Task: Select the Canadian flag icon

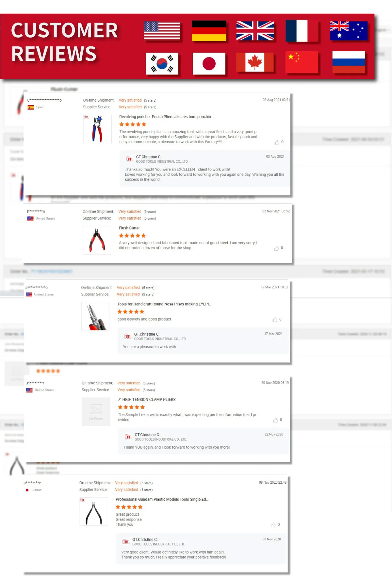Action: [254, 62]
